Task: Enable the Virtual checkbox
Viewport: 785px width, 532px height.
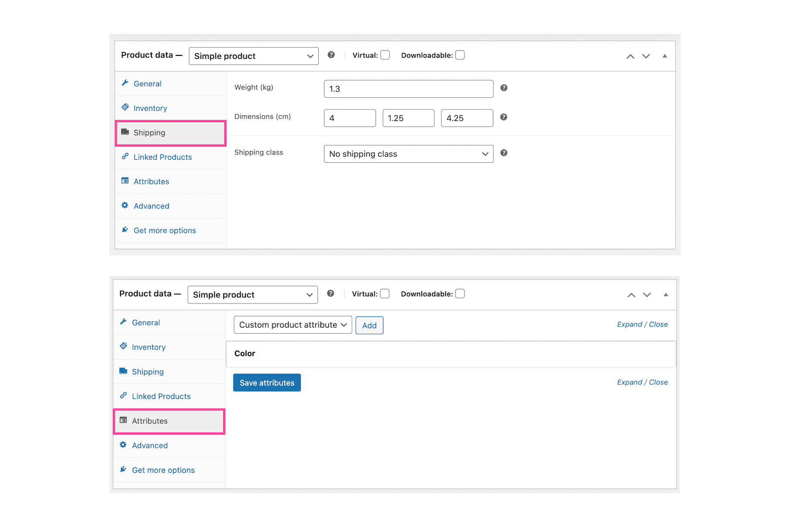Action: tap(385, 55)
